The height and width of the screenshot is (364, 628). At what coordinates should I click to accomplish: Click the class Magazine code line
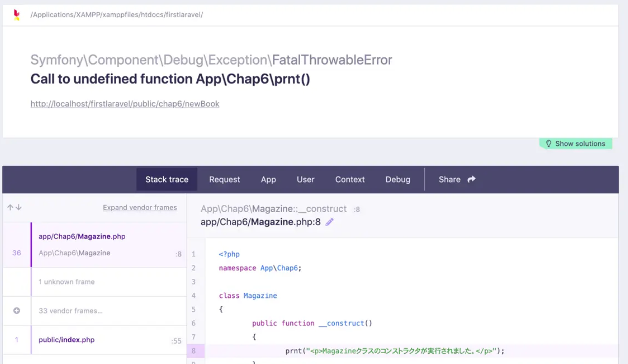click(248, 296)
